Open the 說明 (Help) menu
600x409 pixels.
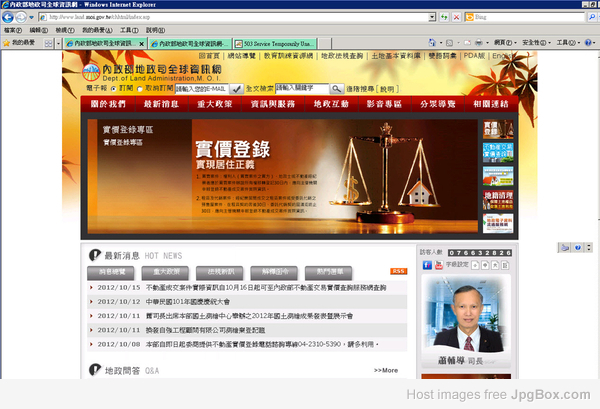click(x=155, y=30)
